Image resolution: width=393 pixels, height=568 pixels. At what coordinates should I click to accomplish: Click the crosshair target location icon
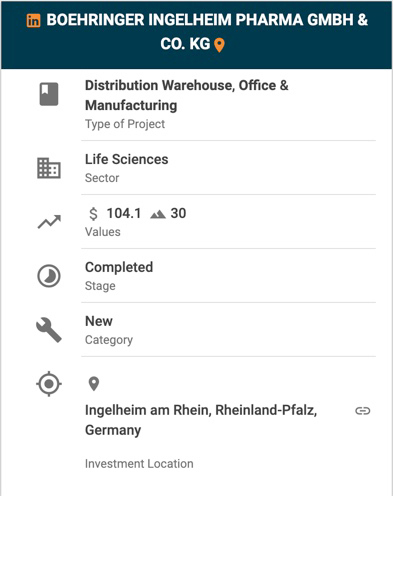pyautogui.click(x=49, y=384)
